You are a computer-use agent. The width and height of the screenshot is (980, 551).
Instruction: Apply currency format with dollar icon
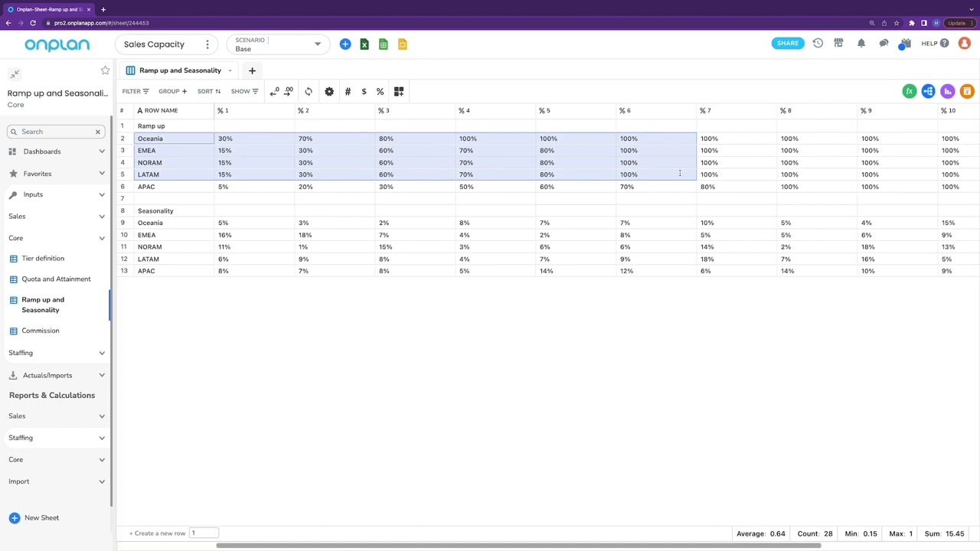click(x=364, y=92)
